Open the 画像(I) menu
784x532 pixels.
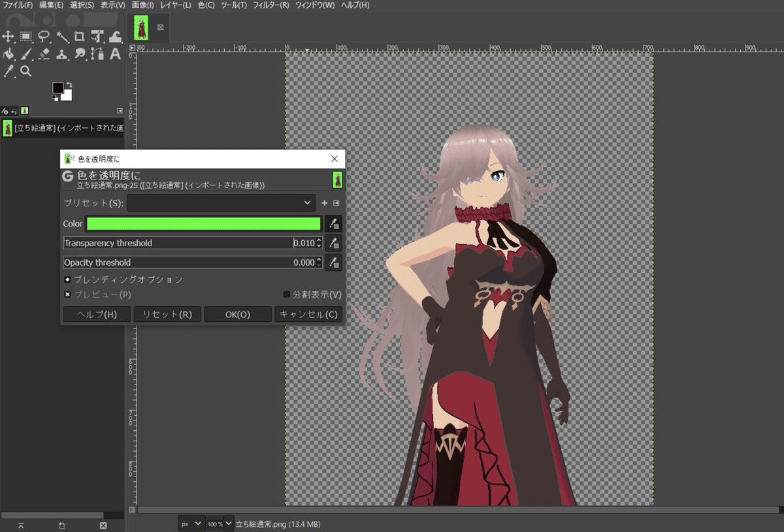[x=142, y=5]
